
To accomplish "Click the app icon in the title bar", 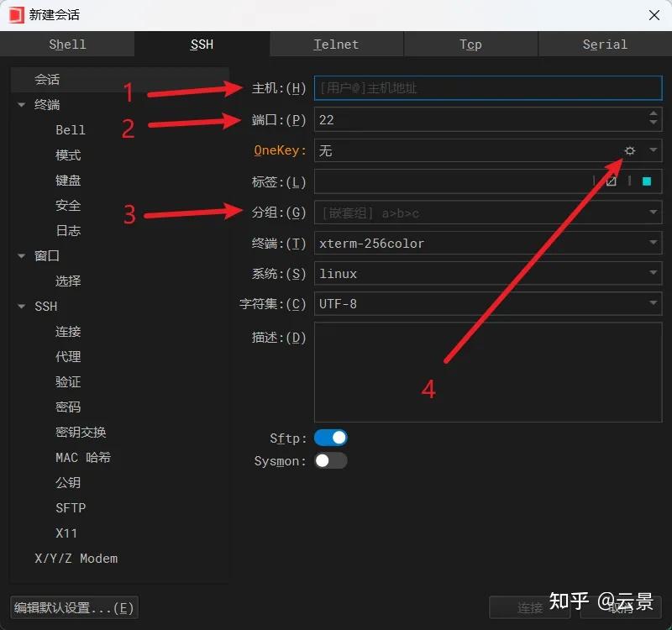I will (x=13, y=14).
